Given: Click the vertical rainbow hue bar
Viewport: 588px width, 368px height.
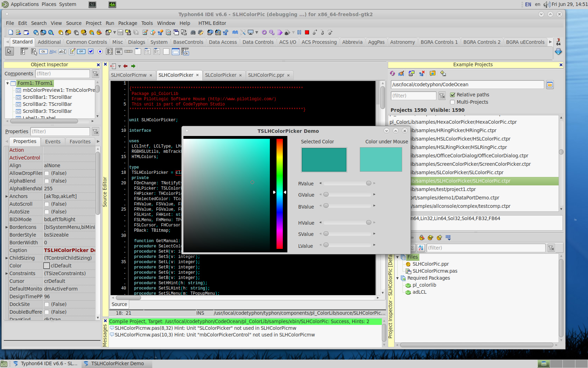Looking at the screenshot, I should (x=279, y=194).
